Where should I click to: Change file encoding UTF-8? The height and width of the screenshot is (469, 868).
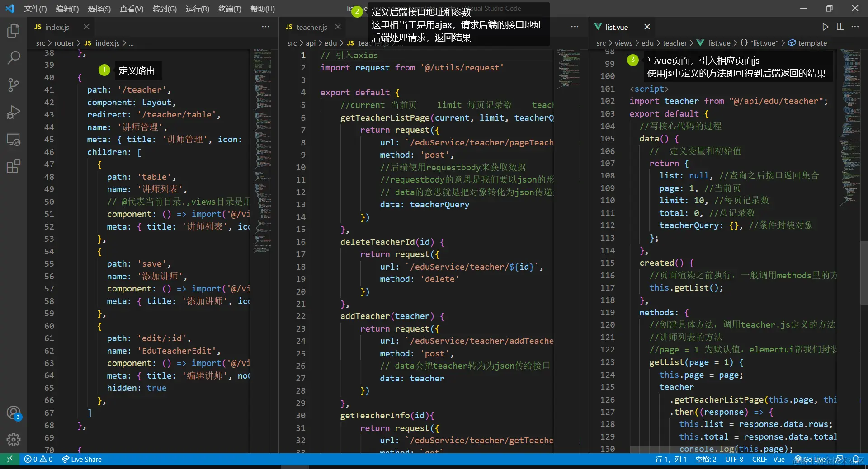[x=734, y=459]
